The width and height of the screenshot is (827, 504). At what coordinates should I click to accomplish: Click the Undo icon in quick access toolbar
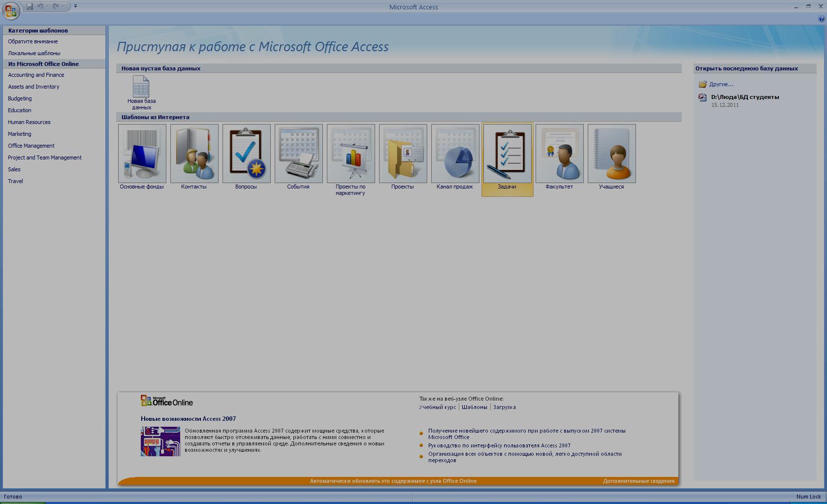40,6
